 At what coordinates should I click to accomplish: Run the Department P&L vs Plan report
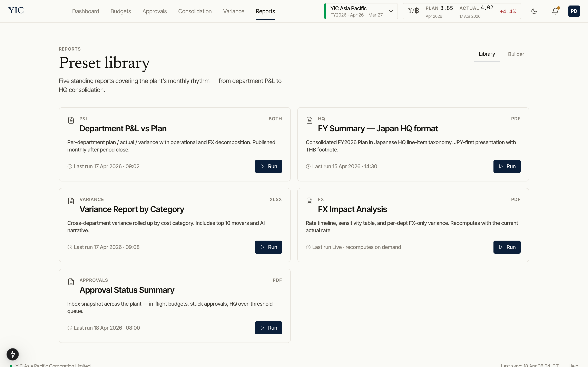[x=268, y=166]
